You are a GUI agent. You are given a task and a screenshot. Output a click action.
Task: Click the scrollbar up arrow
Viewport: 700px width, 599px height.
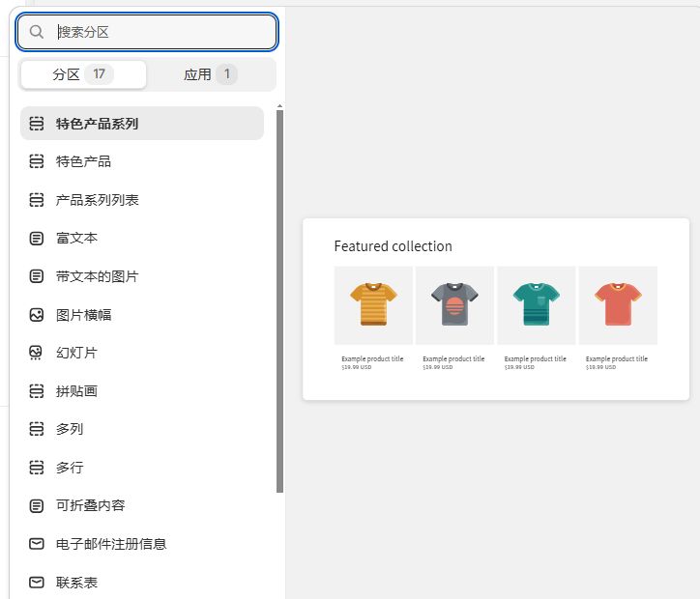coord(280,106)
